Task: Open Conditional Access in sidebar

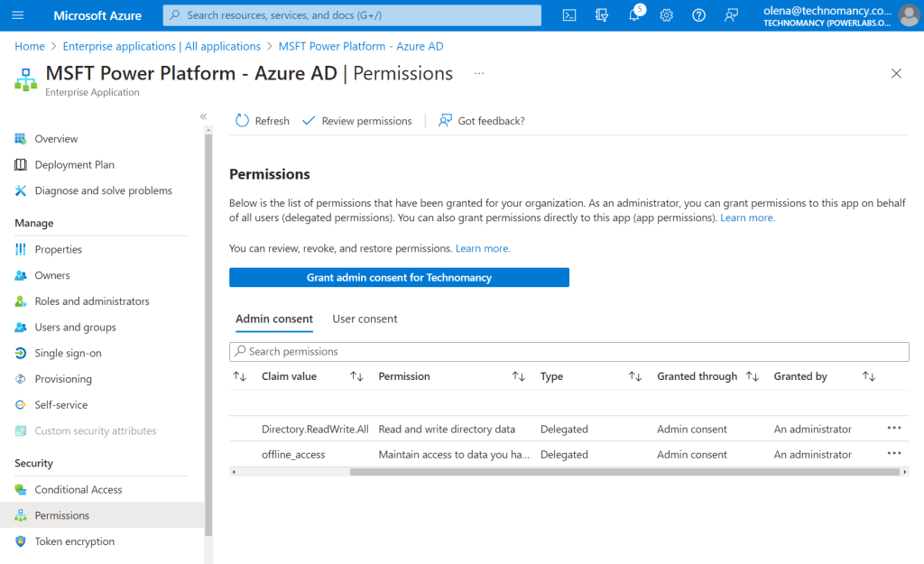Action: click(78, 489)
